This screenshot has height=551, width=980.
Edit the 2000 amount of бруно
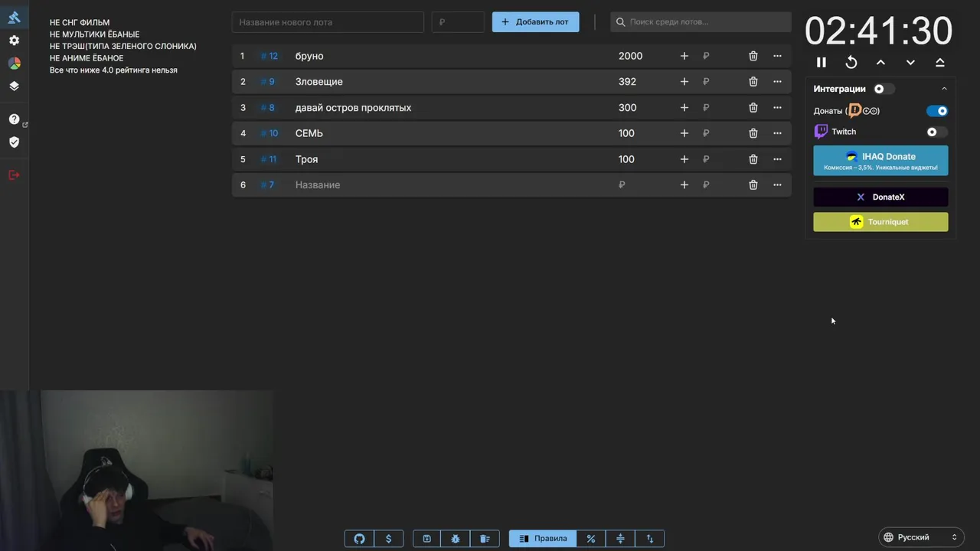click(630, 56)
